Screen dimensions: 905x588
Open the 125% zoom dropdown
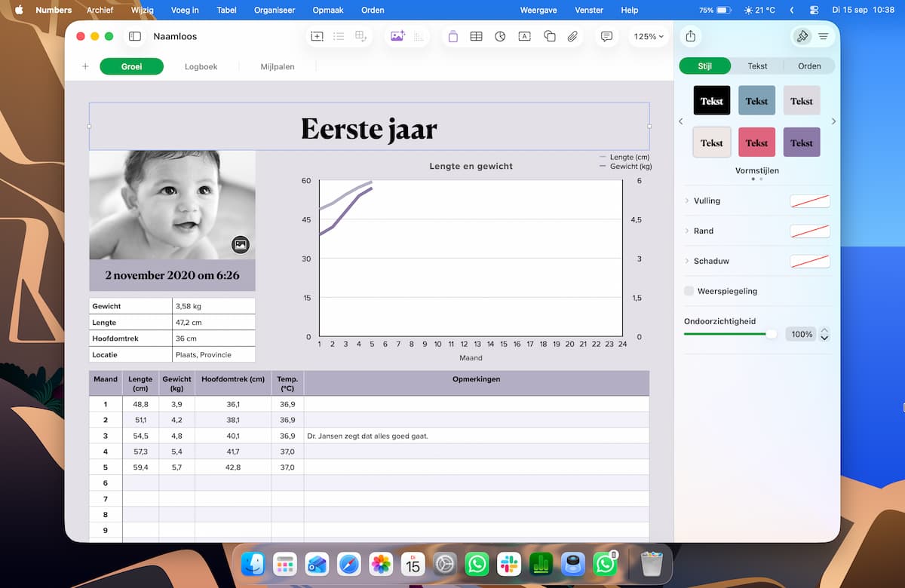coord(649,36)
